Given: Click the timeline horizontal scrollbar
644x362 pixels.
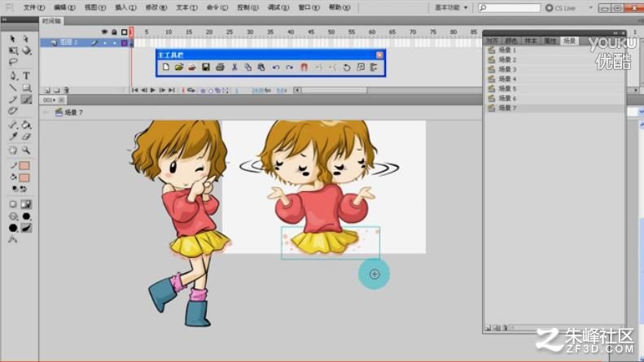Looking at the screenshot, I should coord(335,90).
